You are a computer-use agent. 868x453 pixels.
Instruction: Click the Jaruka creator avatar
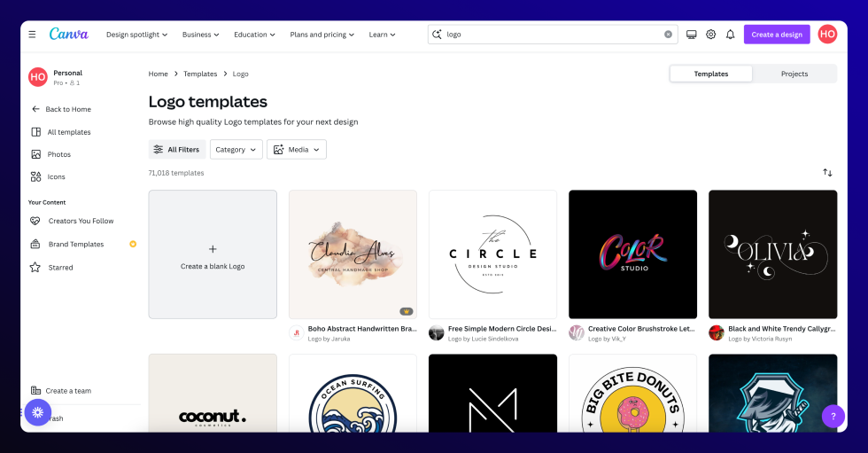pos(296,332)
